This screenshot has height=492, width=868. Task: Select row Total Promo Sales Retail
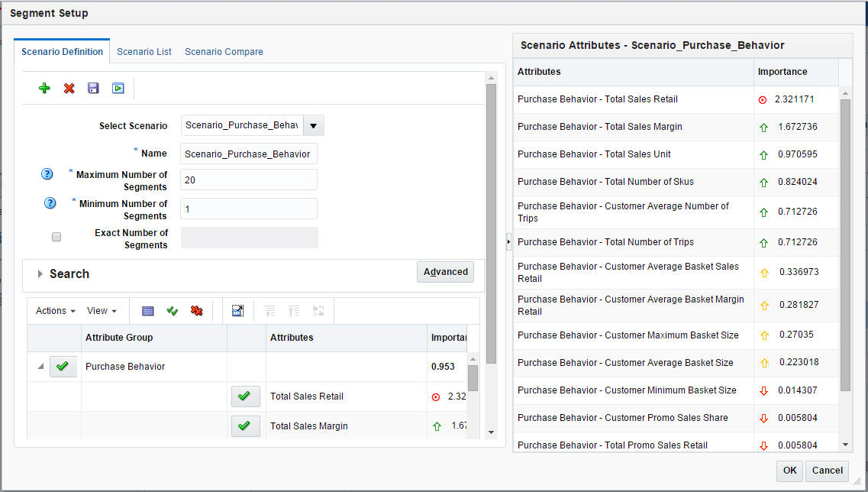(676, 444)
